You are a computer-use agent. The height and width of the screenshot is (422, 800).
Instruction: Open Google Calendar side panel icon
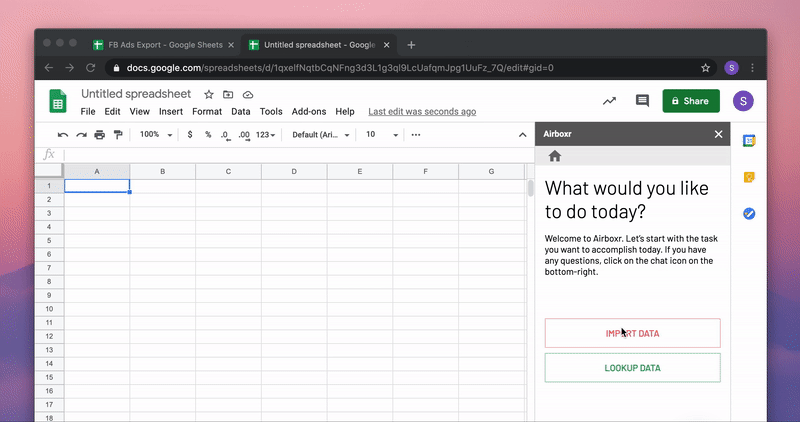pyautogui.click(x=748, y=141)
